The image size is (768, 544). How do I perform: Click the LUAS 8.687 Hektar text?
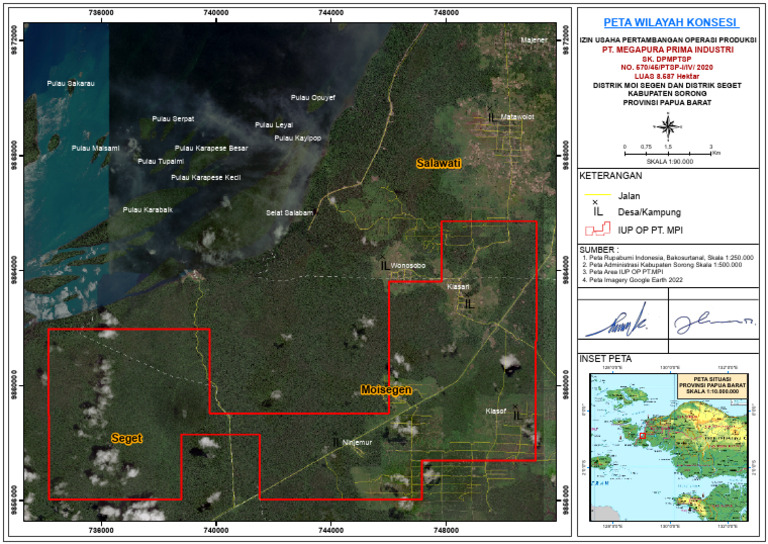click(667, 76)
